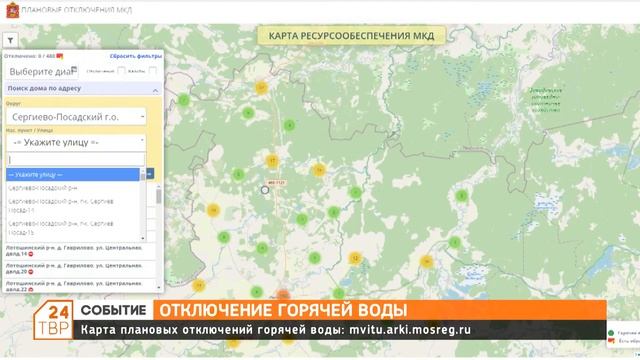Viewport: 640px width, 360px height.
Task: Open the yellow map cluster marked 17
Action: (272, 161)
